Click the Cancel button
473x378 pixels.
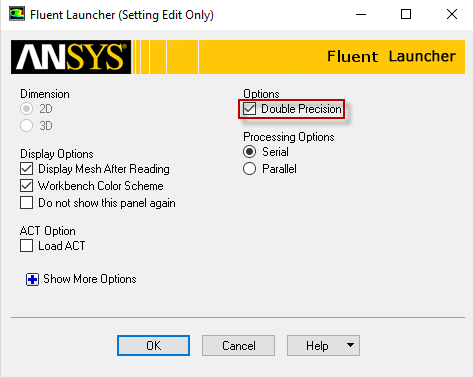238,346
